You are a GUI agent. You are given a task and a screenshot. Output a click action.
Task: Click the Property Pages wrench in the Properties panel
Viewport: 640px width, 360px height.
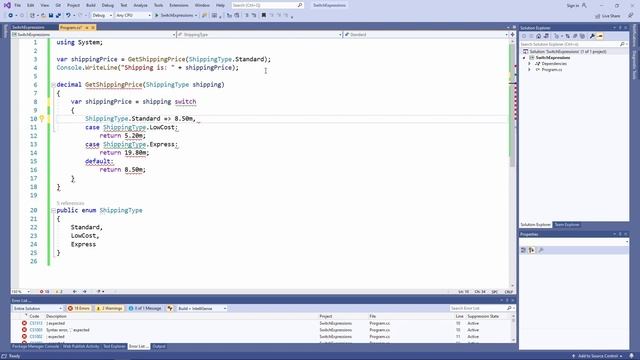[x=541, y=250]
